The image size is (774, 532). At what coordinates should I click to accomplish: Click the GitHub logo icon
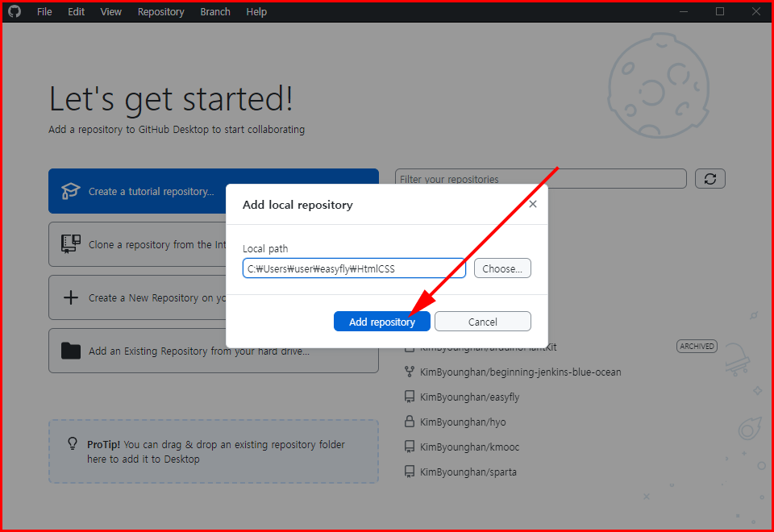pos(15,11)
